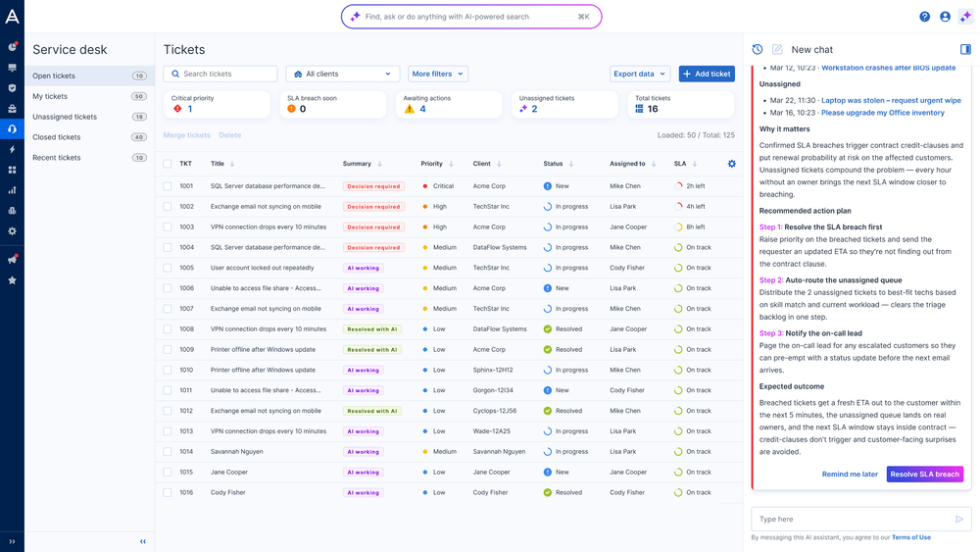Check the box for ticket 1003
This screenshot has width=980, height=552.
point(167,226)
